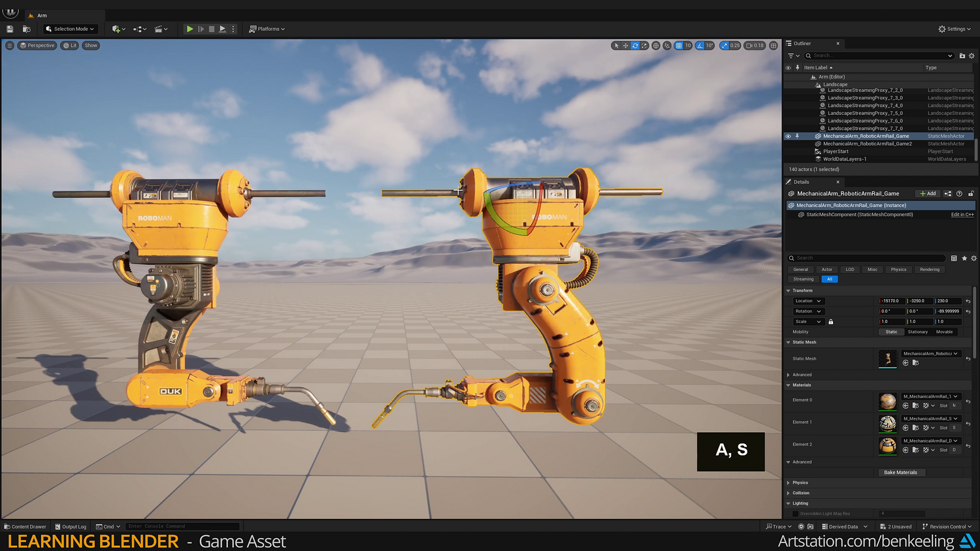Open the play options three-dot menu
This screenshot has width=980, height=551.
(x=233, y=29)
